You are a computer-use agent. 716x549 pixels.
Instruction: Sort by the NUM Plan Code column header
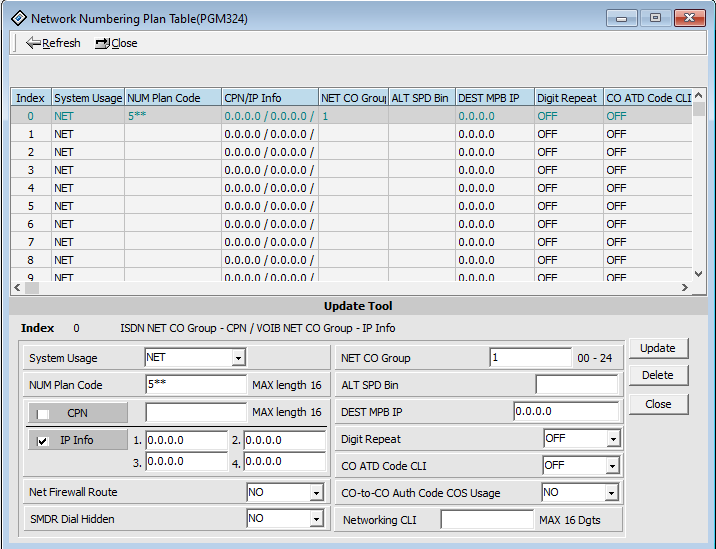(172, 98)
